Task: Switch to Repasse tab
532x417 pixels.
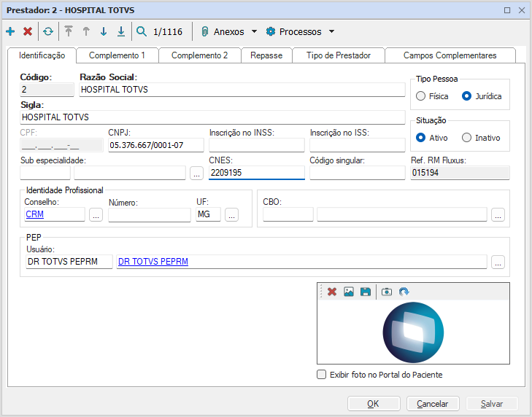Action: (x=266, y=55)
